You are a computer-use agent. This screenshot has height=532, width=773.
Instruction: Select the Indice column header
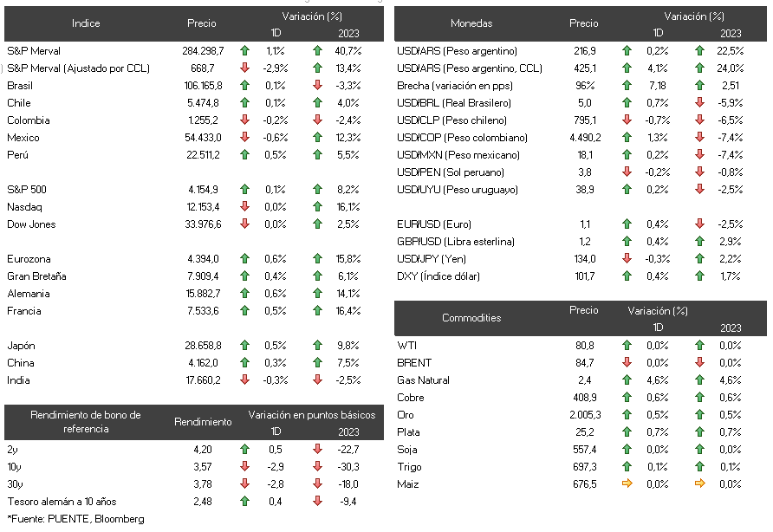click(86, 23)
